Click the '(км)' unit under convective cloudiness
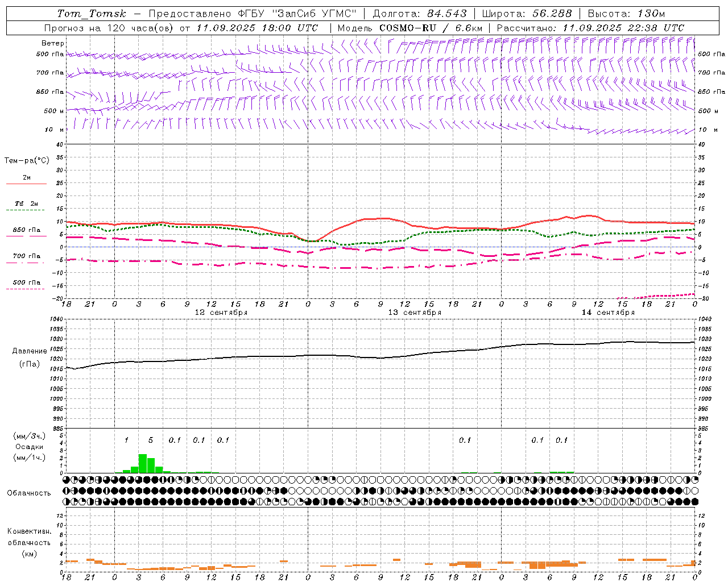 coord(30,554)
